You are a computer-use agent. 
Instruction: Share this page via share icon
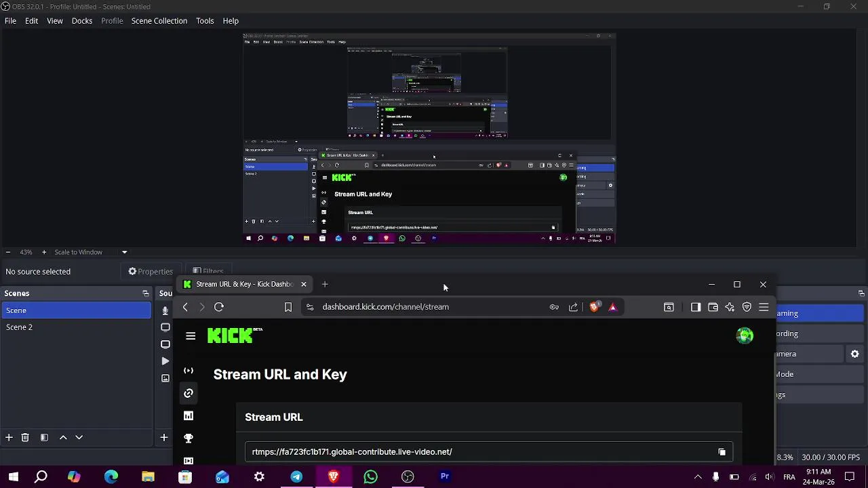573,307
